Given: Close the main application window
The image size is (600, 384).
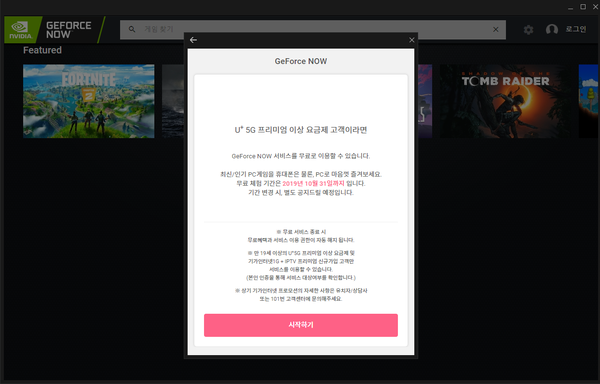Looking at the screenshot, I should (595, 7).
